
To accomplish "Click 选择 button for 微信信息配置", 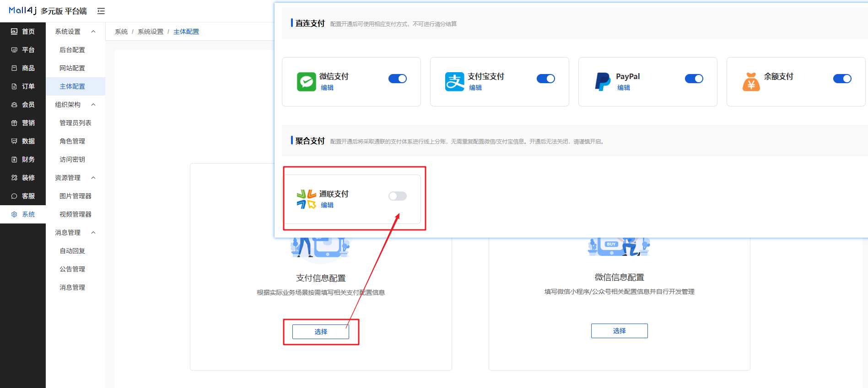I will pos(620,331).
